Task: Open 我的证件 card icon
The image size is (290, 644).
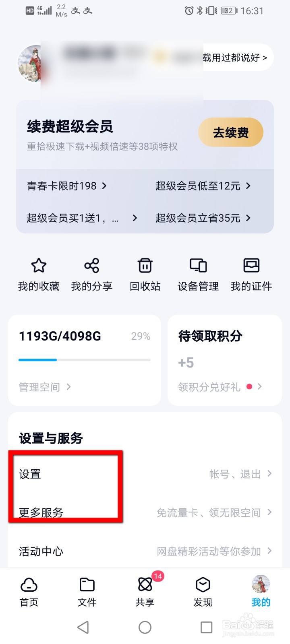Action: pos(251,266)
